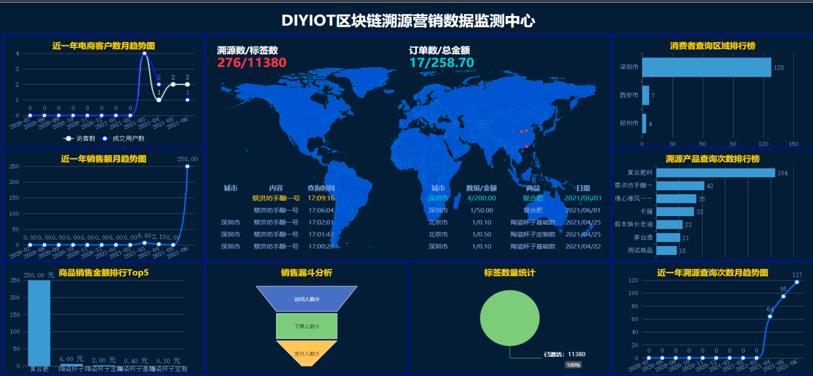Click the 西安市 bar valued 7
The image size is (813, 376).
pos(646,95)
